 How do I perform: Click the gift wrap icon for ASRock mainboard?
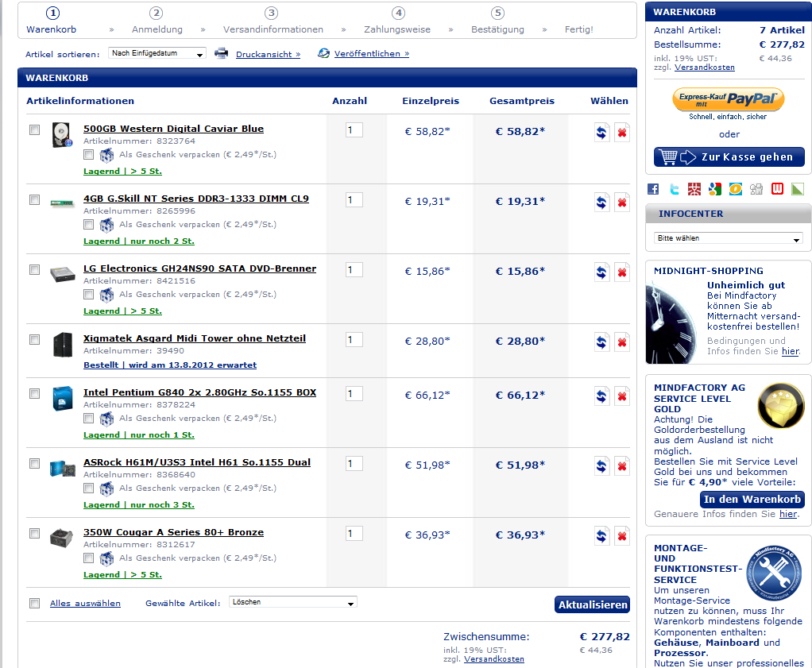[x=106, y=488]
